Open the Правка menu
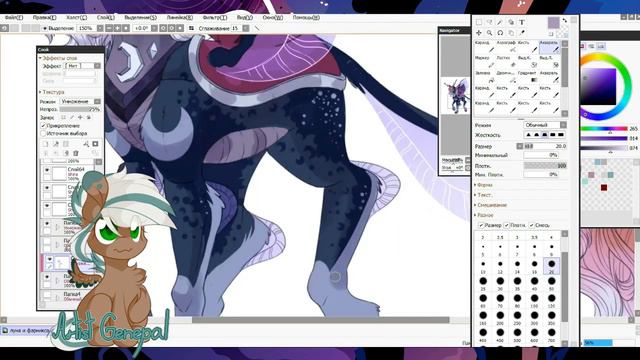This screenshot has height=360, width=640. pyautogui.click(x=44, y=18)
